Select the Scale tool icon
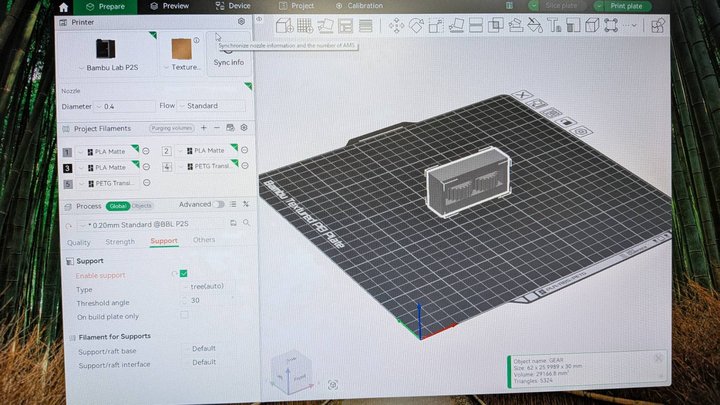The height and width of the screenshot is (405, 720). (436, 26)
